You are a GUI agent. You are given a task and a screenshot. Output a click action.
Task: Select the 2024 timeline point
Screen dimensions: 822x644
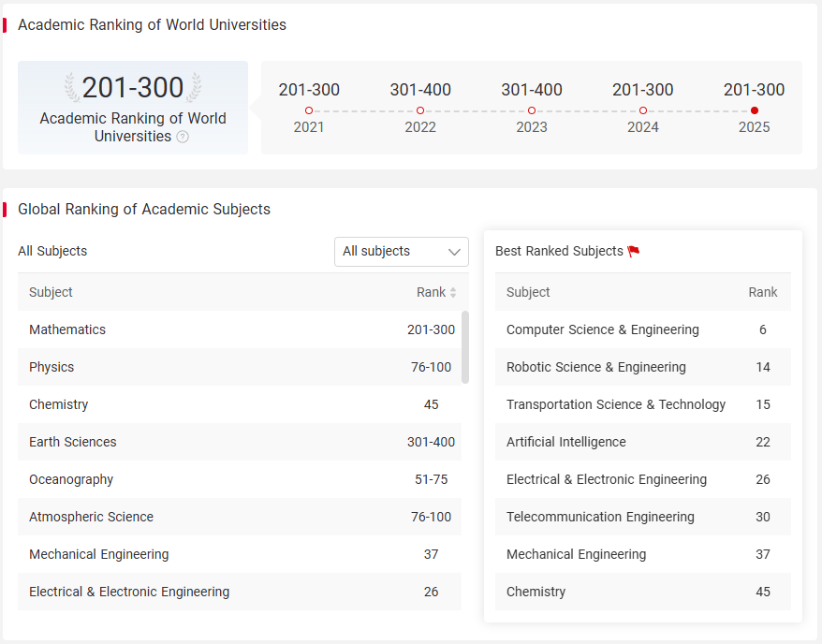pos(643,110)
